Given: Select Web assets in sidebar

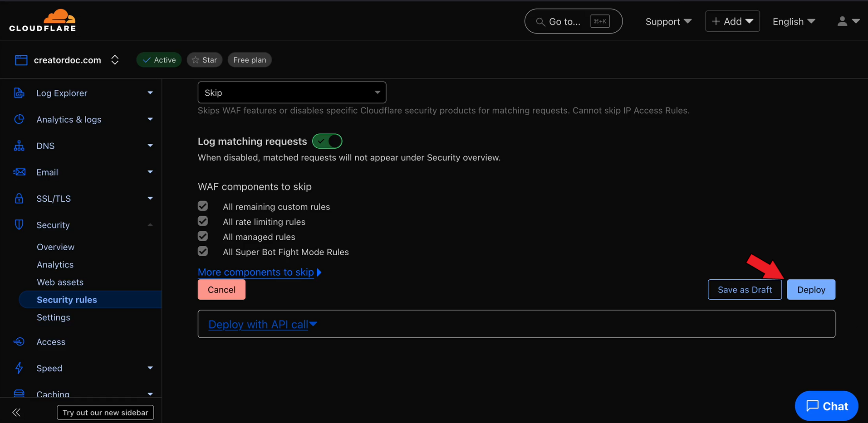Looking at the screenshot, I should pos(60,282).
